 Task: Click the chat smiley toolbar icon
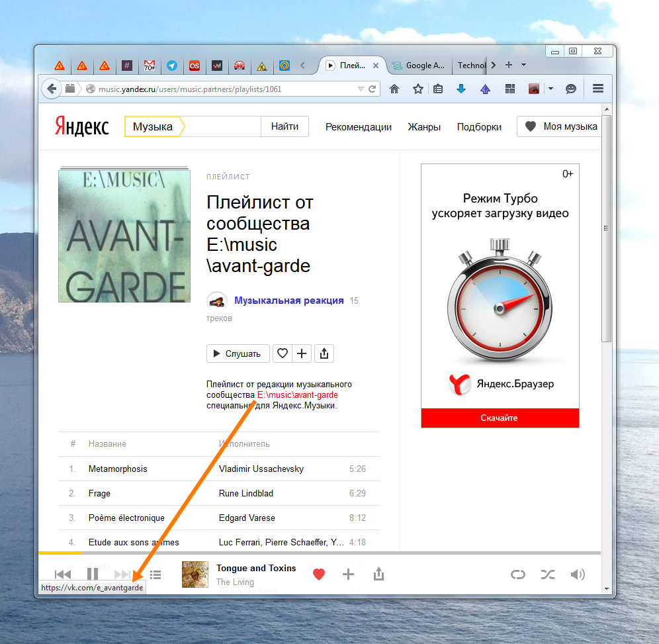[571, 89]
